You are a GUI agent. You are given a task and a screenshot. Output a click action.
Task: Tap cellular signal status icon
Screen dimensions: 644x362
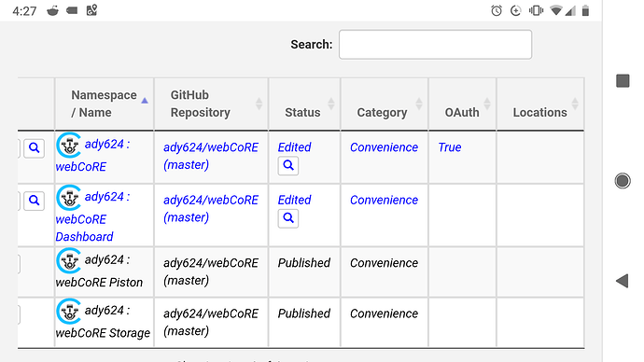point(570,10)
